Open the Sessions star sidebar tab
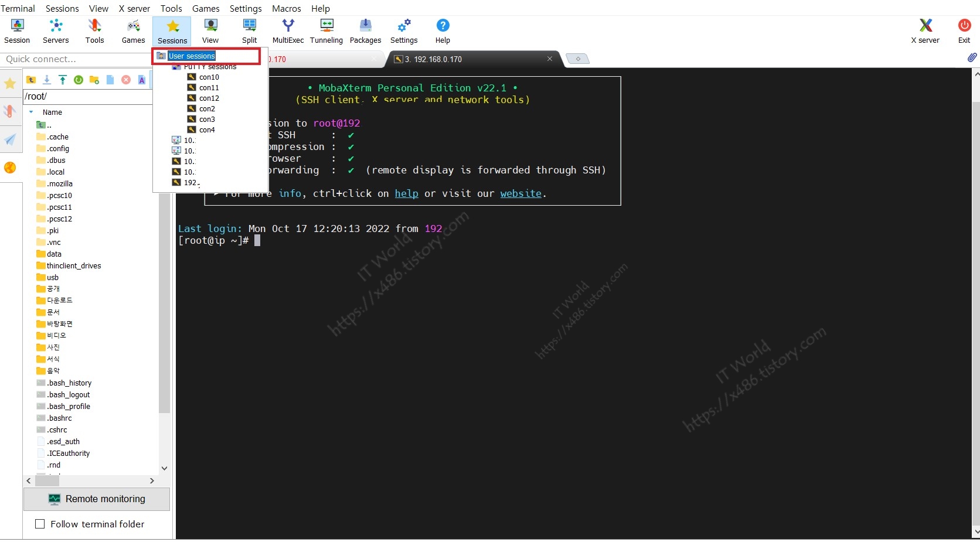 coord(10,83)
